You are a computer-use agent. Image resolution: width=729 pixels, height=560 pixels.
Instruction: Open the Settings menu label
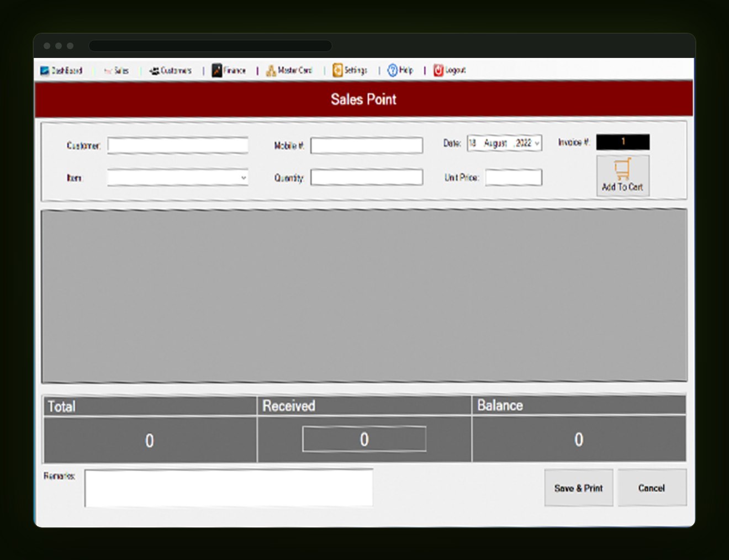(356, 70)
